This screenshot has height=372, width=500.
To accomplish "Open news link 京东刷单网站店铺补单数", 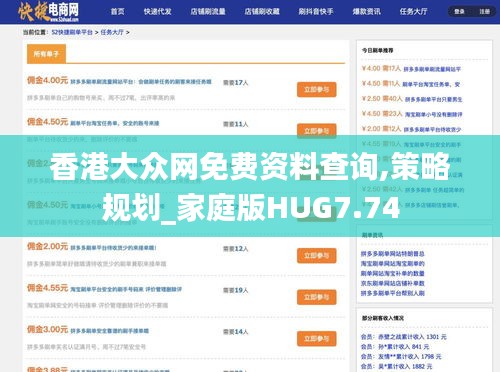I will tap(393, 283).
